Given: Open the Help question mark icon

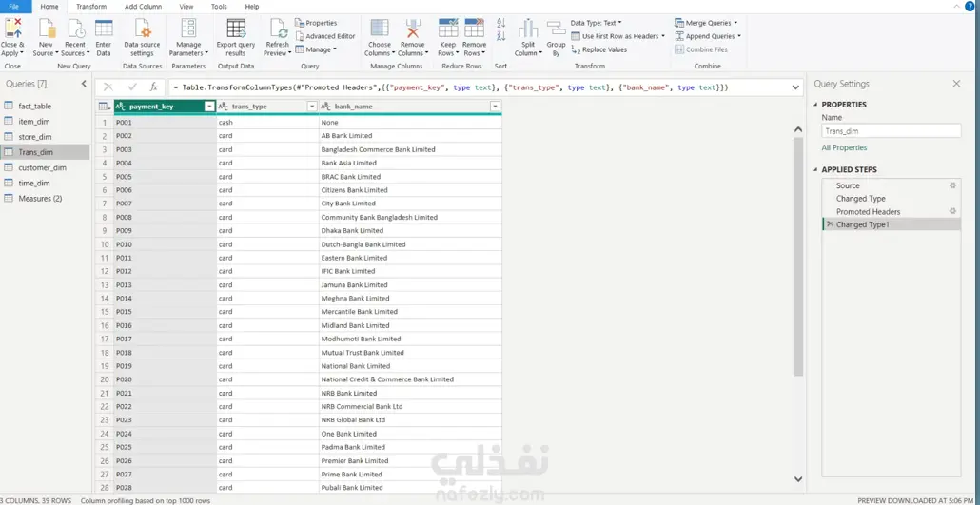Looking at the screenshot, I should click(x=970, y=7).
